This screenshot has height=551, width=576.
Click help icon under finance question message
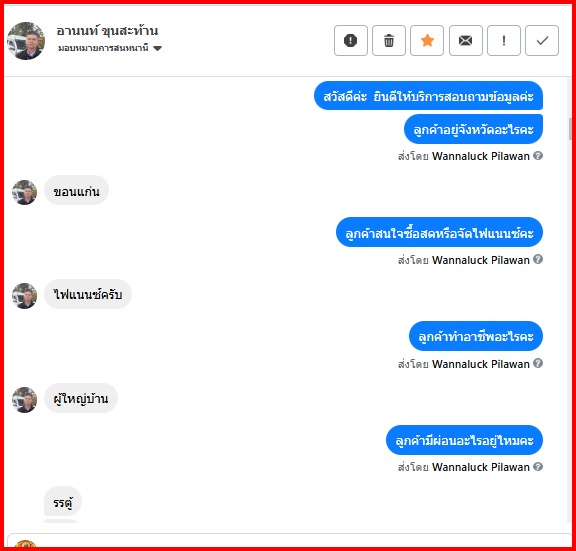(x=538, y=259)
